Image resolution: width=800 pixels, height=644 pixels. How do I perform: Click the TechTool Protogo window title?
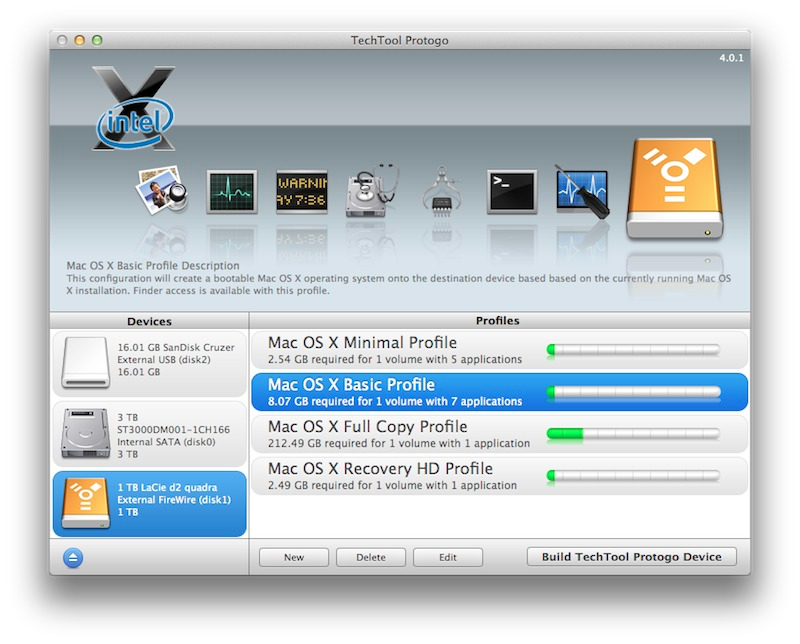click(x=399, y=40)
